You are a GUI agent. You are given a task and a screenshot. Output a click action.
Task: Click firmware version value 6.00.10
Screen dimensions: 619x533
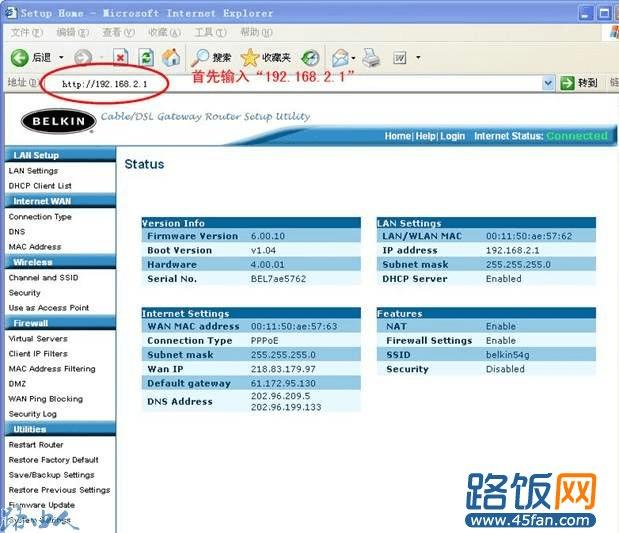pos(268,236)
